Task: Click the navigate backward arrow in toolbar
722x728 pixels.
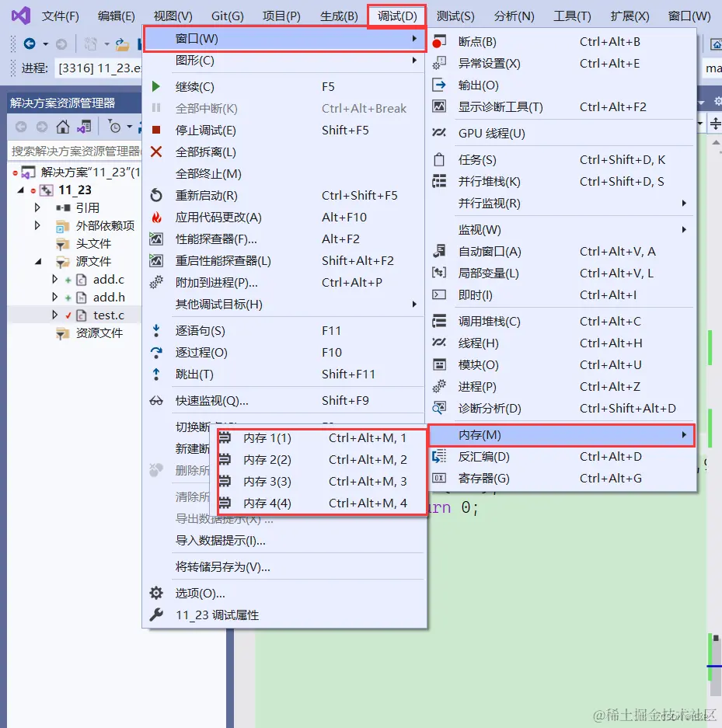Action: [30, 44]
